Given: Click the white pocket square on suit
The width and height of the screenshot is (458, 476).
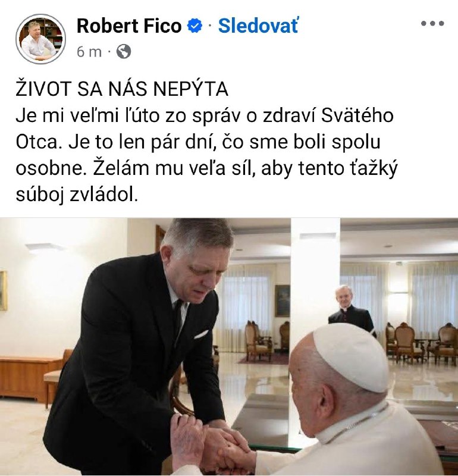Looking at the screenshot, I should click(201, 334).
